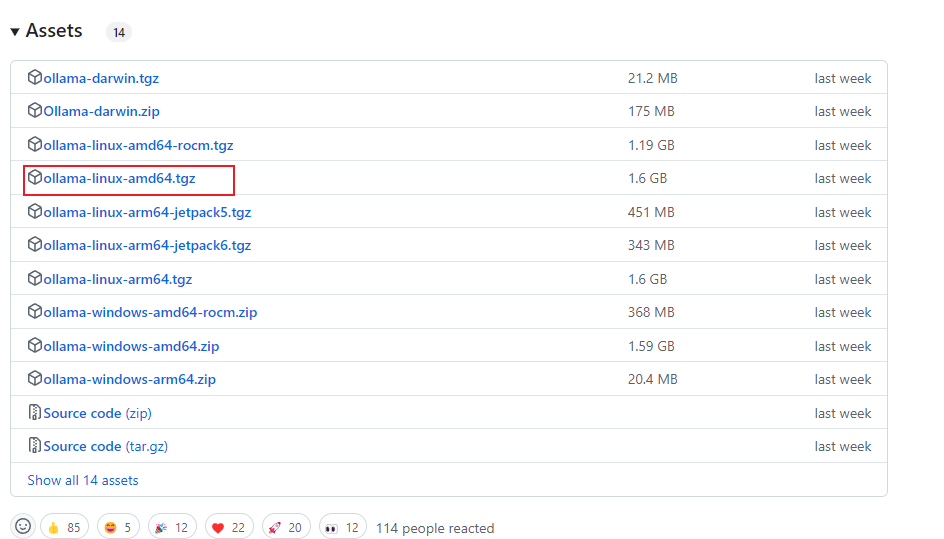Click the 1.59 GB size value
The width and height of the screenshot is (944, 539).
651,346
